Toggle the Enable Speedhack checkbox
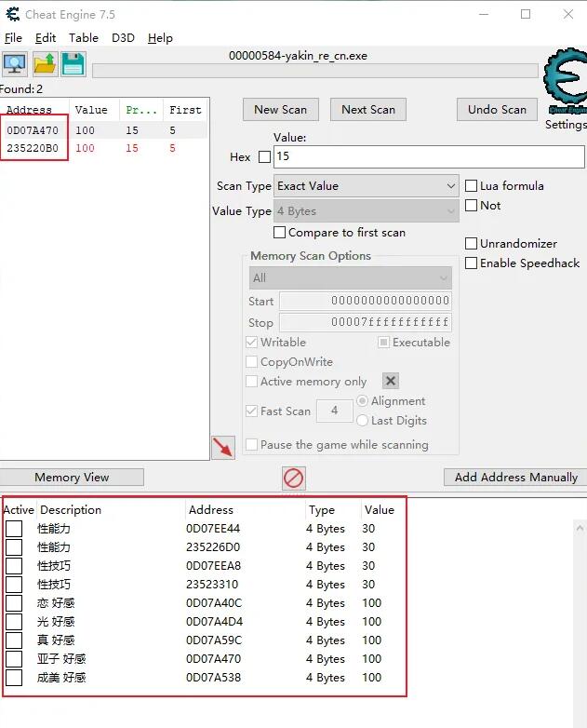587x728 pixels. [472, 263]
